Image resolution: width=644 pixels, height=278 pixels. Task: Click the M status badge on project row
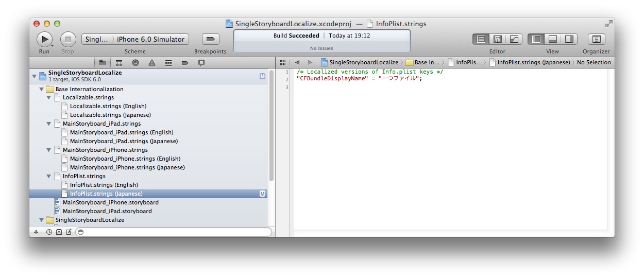[x=262, y=76]
